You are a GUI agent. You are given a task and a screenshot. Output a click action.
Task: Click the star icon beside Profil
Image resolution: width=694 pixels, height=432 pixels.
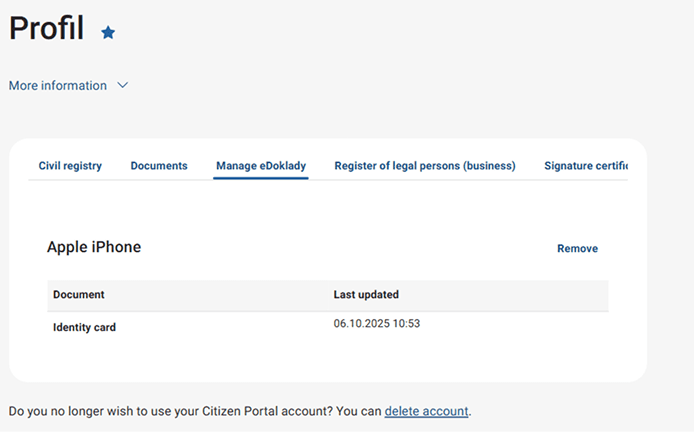coord(108,33)
